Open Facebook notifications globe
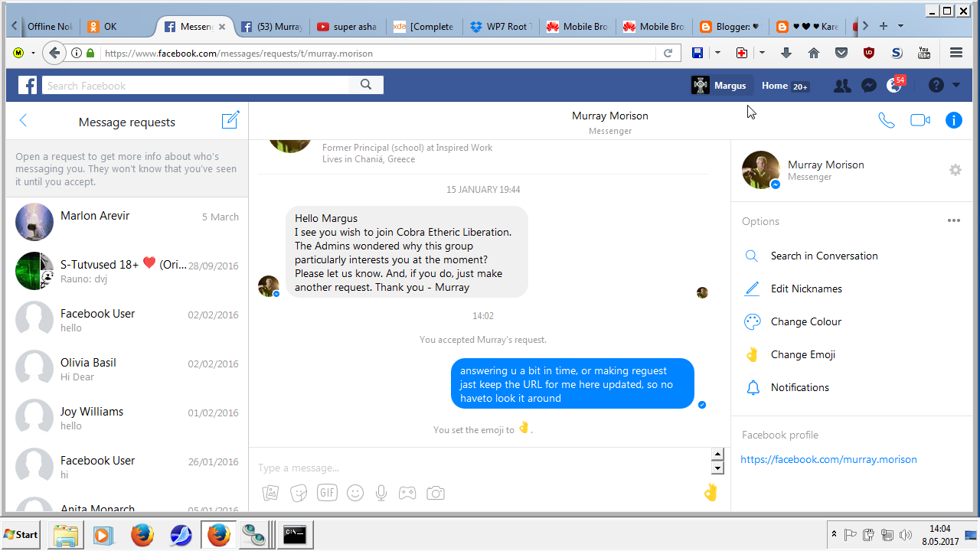Viewport: 980px width, 551px height. [x=894, y=86]
